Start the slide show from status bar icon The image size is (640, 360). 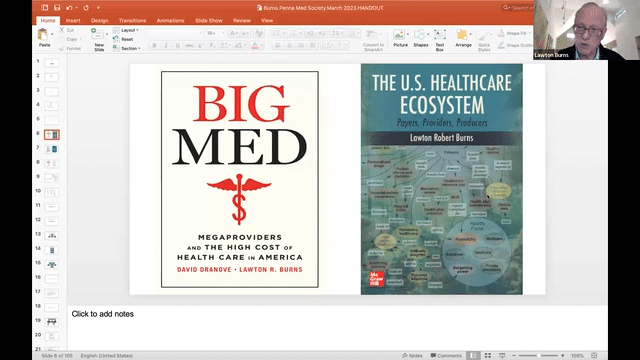coord(502,356)
